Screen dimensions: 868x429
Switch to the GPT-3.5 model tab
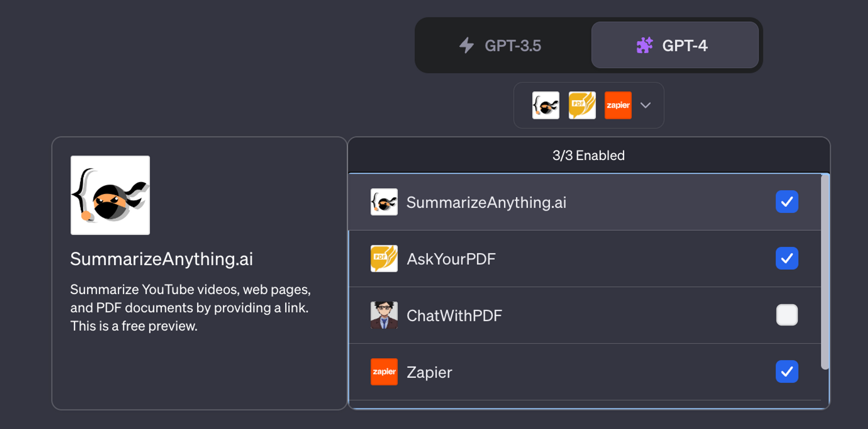point(503,45)
